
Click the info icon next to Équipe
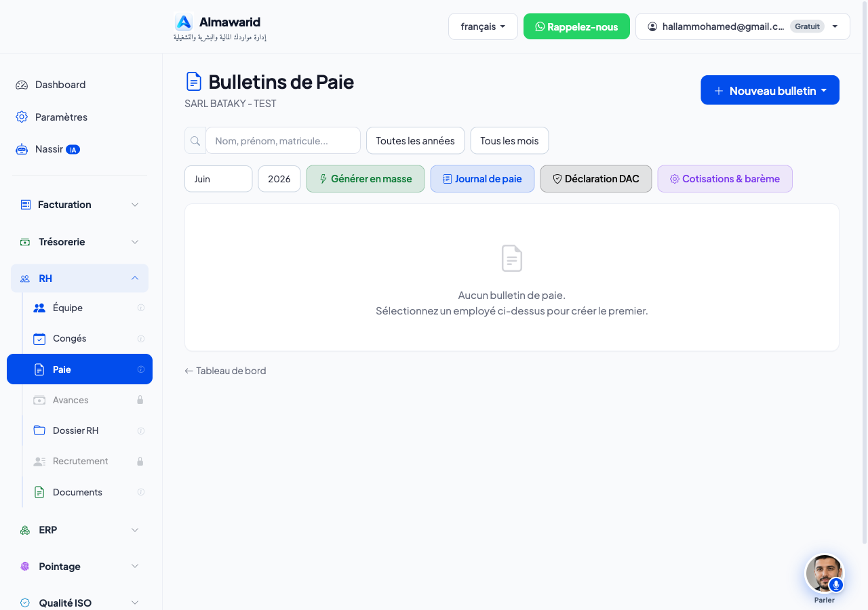pyautogui.click(x=141, y=308)
